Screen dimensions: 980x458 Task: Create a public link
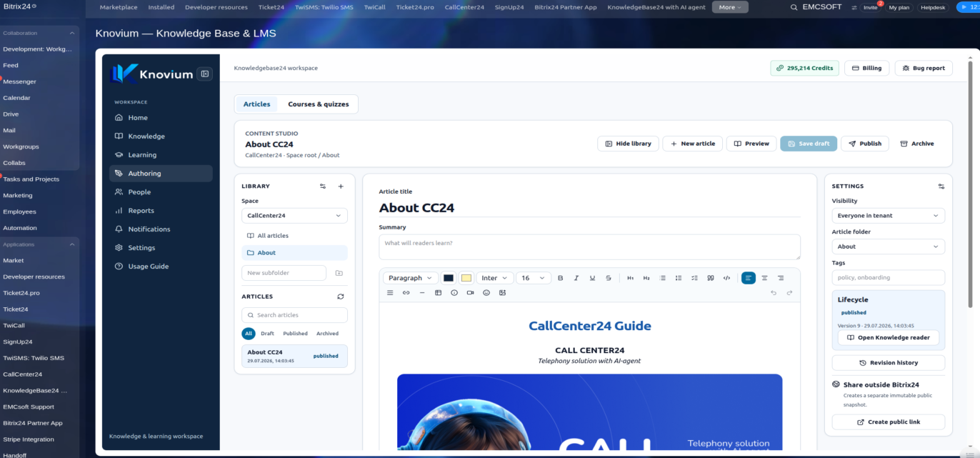(888, 422)
